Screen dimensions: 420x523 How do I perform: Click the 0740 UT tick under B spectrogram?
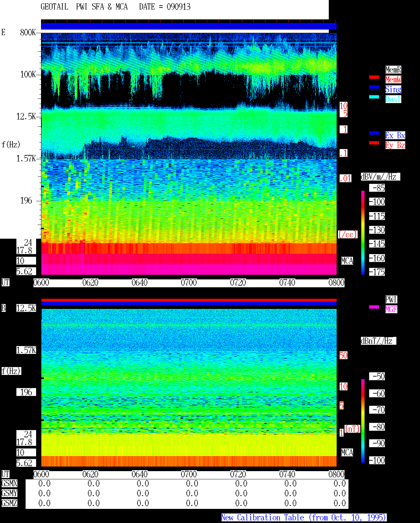point(287,474)
